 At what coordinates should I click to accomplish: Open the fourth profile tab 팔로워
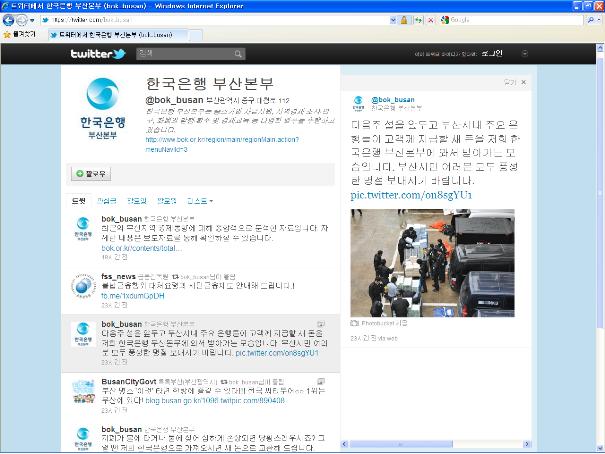coord(166,201)
